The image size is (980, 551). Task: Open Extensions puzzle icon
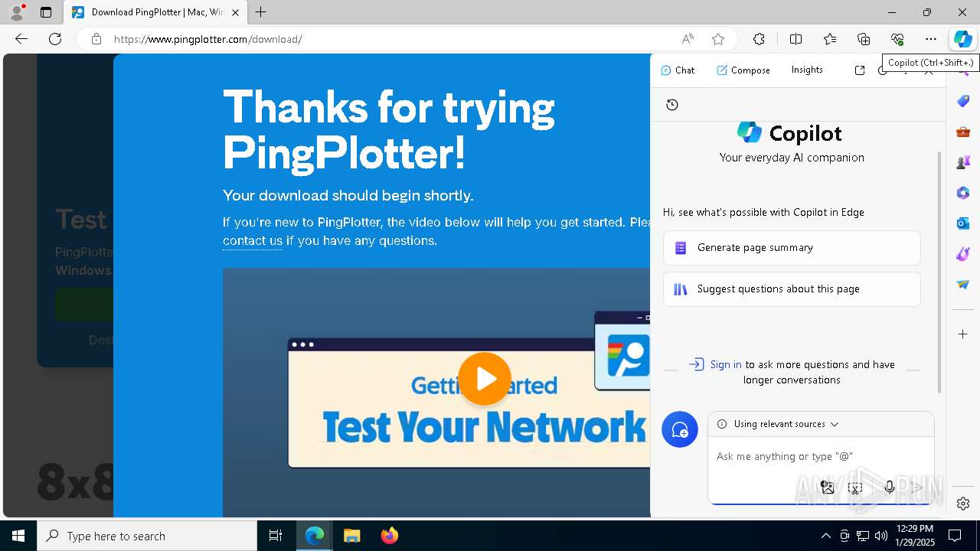click(759, 39)
